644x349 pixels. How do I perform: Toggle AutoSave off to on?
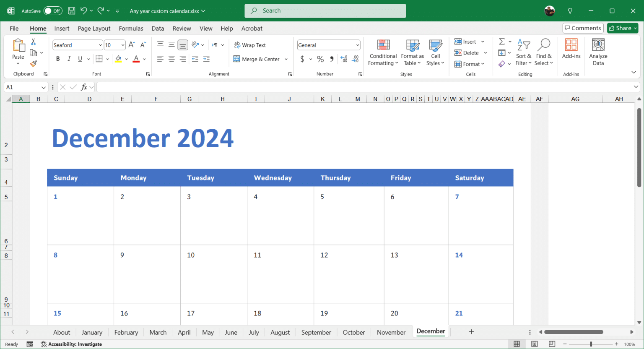click(53, 10)
